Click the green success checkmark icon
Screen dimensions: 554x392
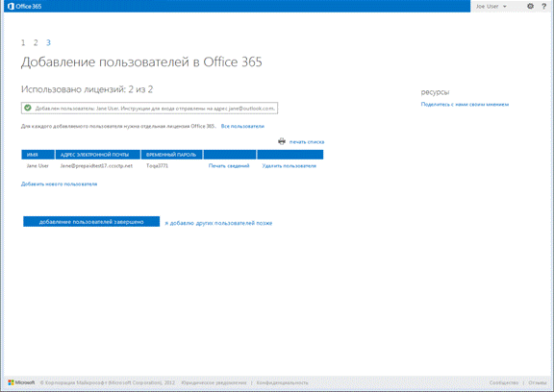coord(28,108)
